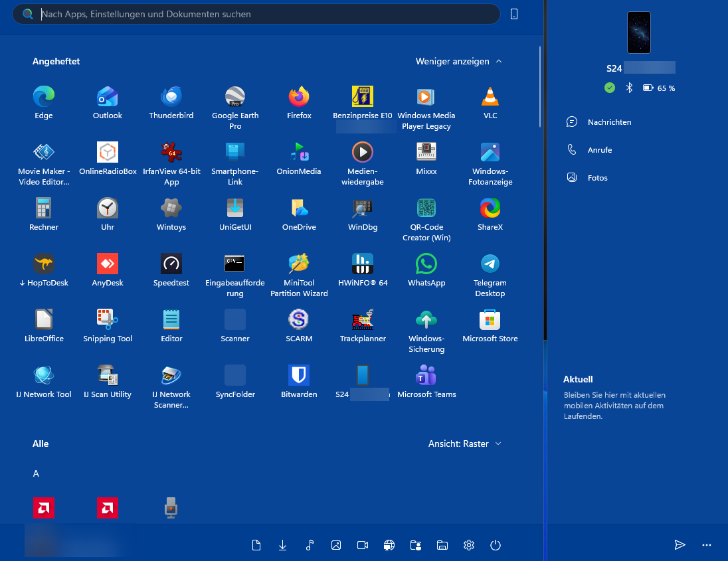728x561 pixels.
Task: Launch Firefox browser
Action: (x=299, y=103)
